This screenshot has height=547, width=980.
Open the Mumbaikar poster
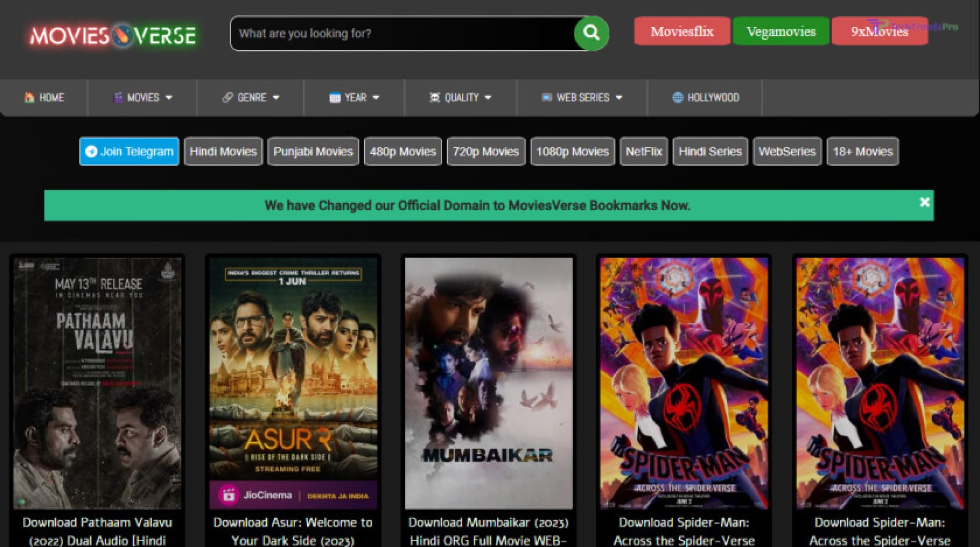pos(489,383)
